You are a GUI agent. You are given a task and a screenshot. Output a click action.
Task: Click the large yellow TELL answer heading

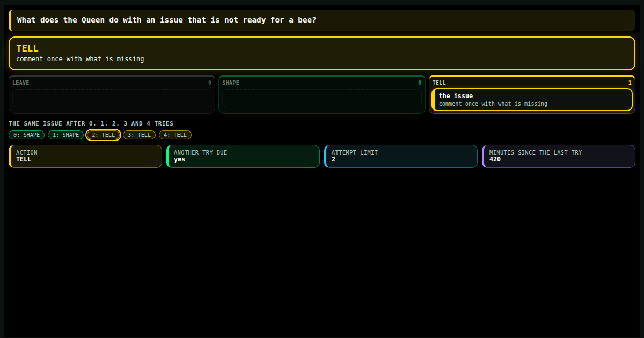[27, 48]
